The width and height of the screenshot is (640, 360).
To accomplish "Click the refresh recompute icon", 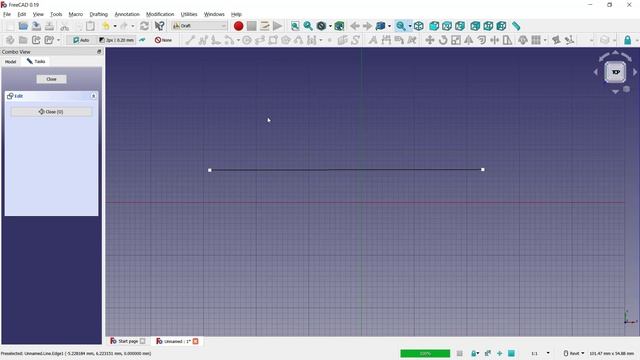I will 144,26.
